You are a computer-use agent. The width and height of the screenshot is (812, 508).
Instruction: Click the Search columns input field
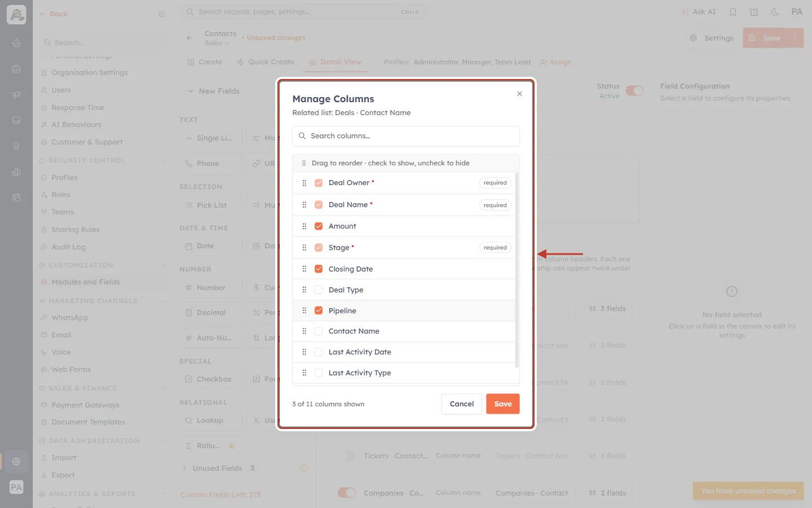click(406, 136)
